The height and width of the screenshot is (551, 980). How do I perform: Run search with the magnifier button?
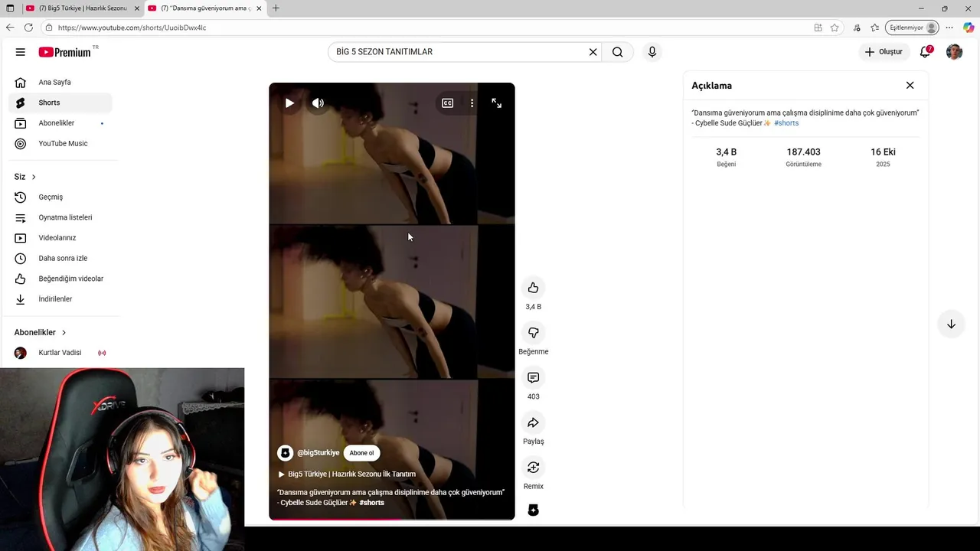click(x=618, y=52)
